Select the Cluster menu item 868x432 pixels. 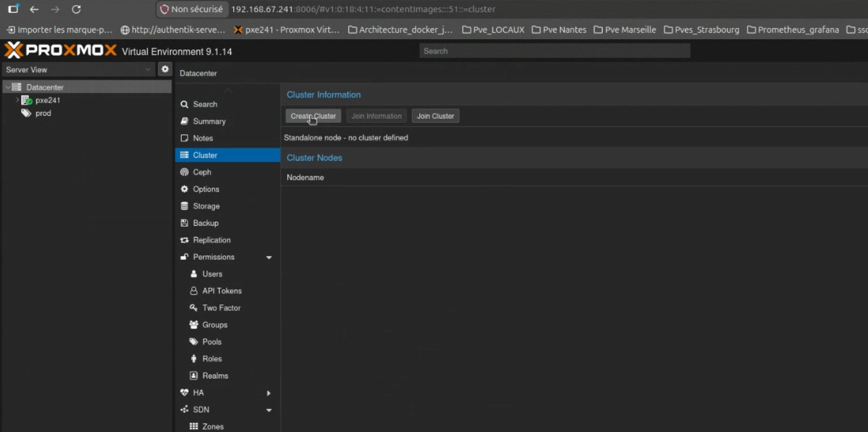pos(228,155)
